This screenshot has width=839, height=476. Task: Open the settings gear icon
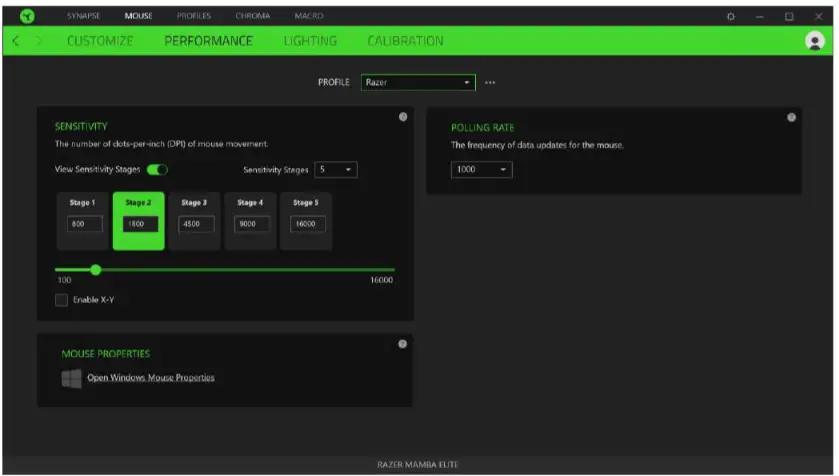coord(730,17)
